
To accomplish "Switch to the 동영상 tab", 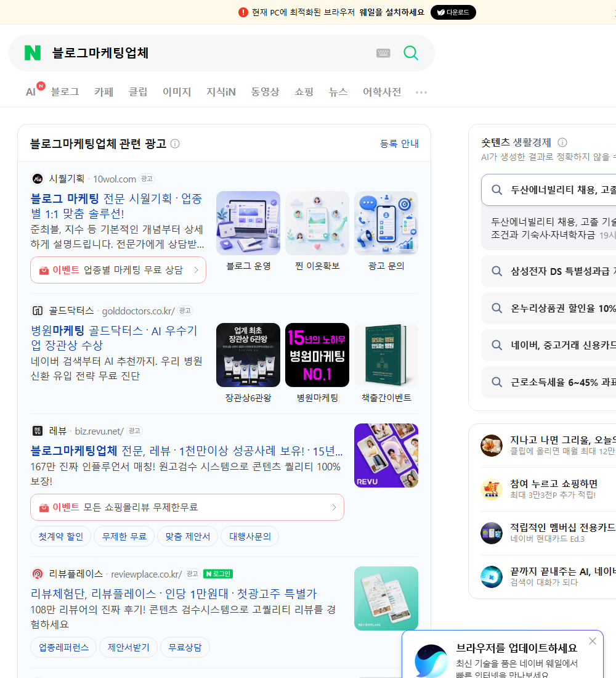I will click(265, 92).
